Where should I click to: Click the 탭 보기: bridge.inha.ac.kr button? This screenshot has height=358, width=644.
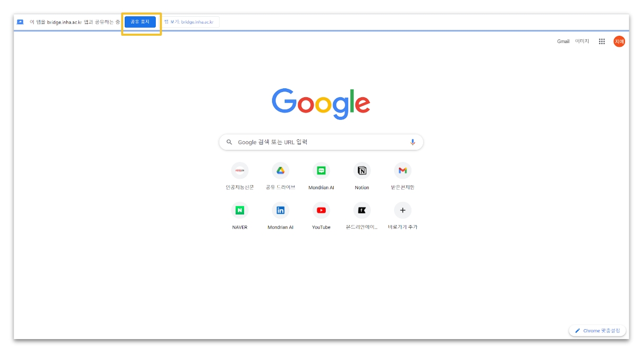click(190, 22)
